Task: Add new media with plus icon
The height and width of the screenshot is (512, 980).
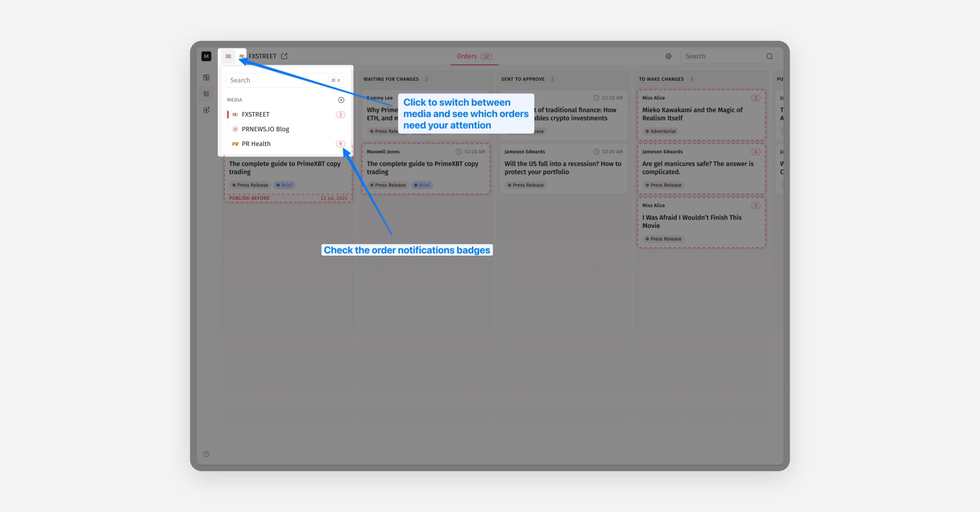Action: [341, 100]
